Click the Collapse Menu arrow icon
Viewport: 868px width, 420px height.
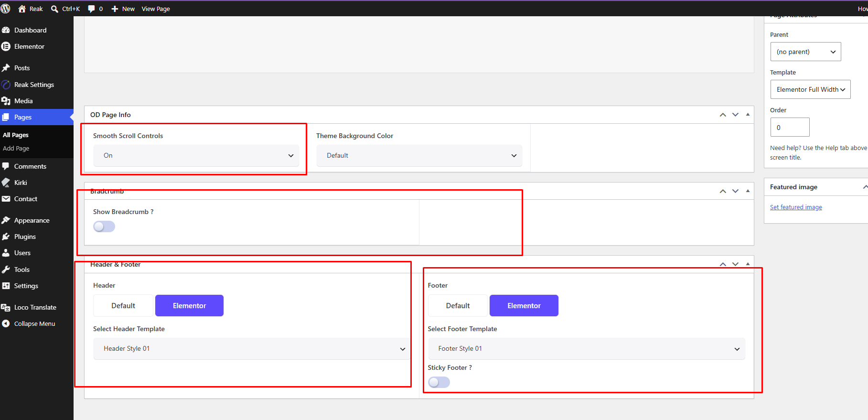click(6, 323)
